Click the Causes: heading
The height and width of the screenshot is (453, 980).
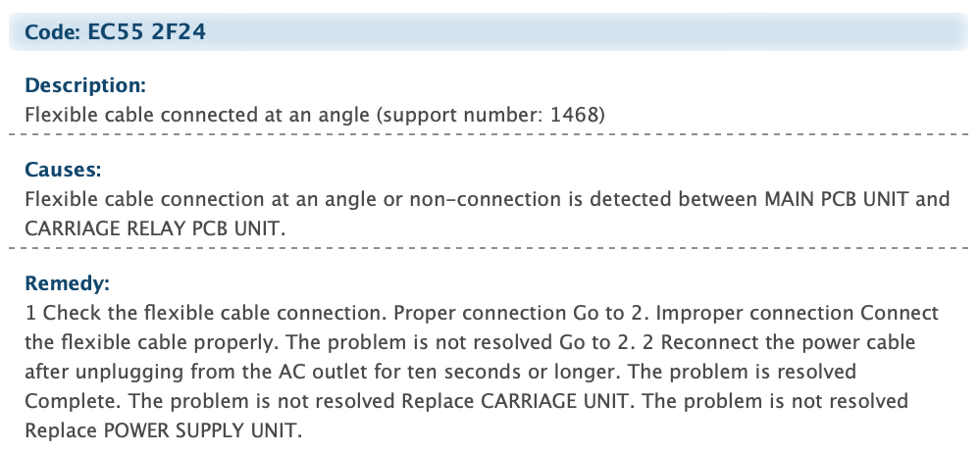[63, 170]
